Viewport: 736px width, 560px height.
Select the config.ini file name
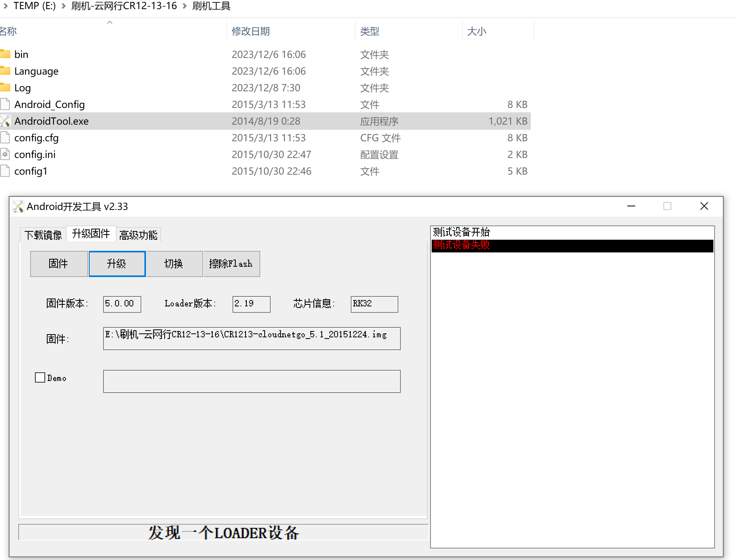[35, 154]
